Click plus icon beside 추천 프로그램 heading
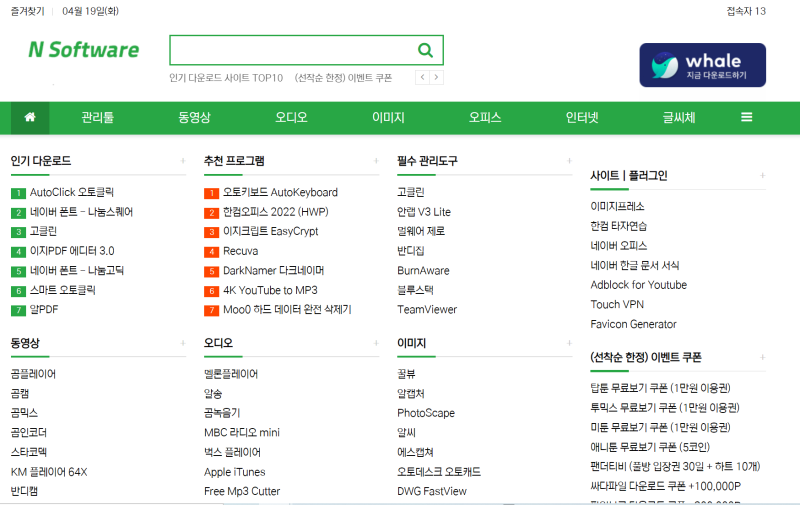 click(x=376, y=161)
